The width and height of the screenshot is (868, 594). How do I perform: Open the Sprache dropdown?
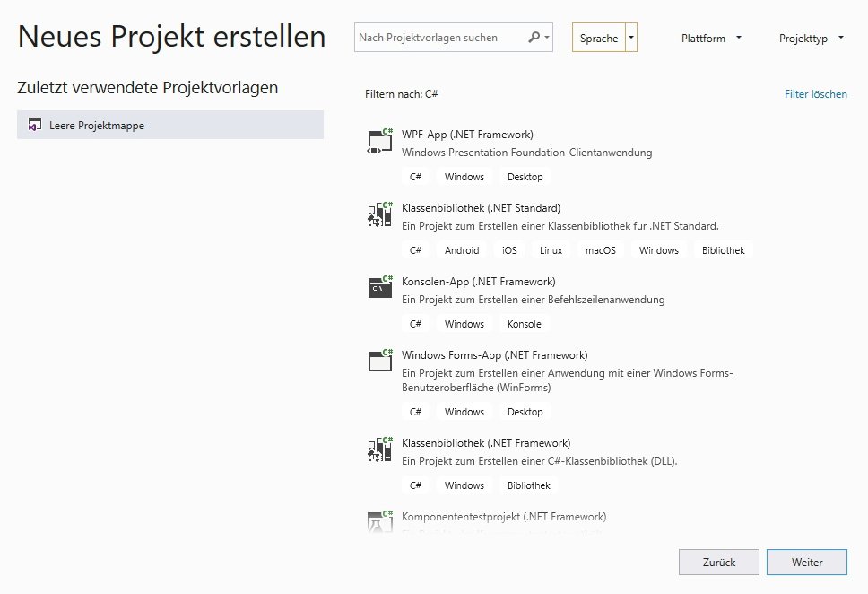(x=605, y=38)
